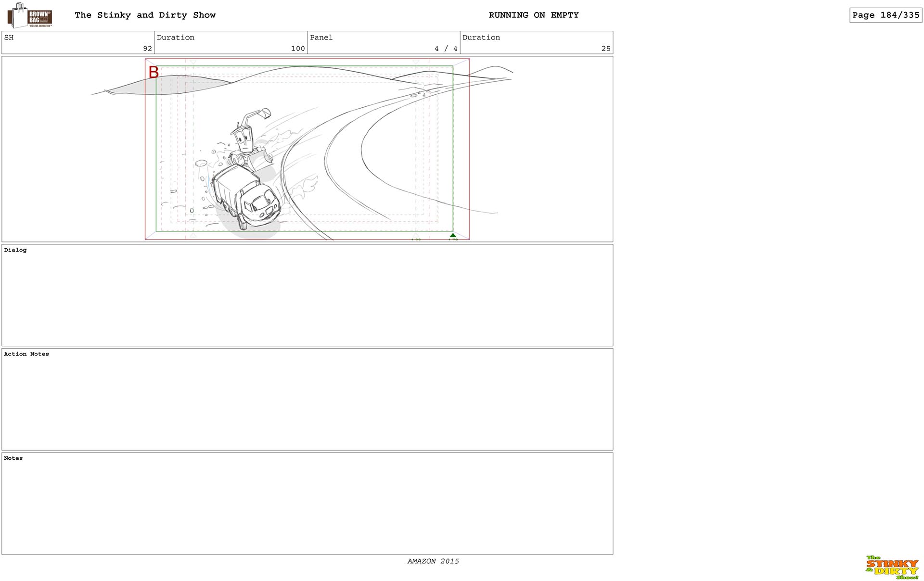Click the 'Page 184/335' box
Viewport: 924px width, 581px height.
tap(885, 15)
